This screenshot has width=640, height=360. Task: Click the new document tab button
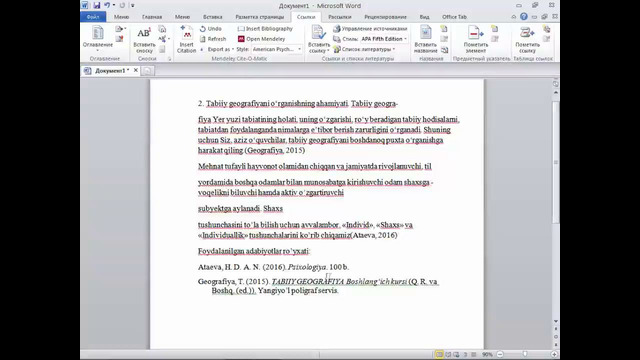pyautogui.click(x=147, y=71)
